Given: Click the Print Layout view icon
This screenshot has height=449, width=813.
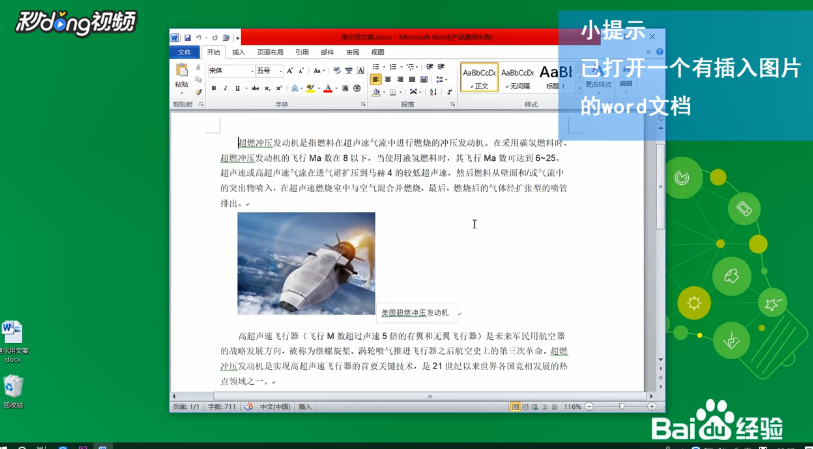Looking at the screenshot, I should 515,407.
